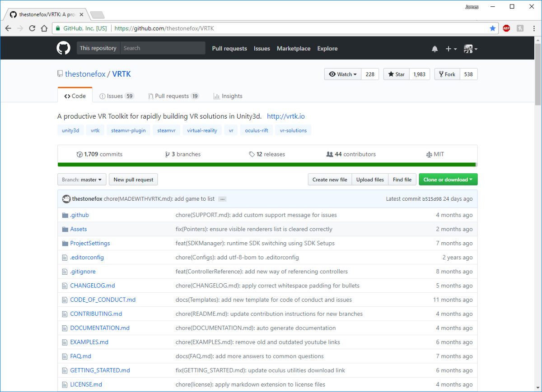The image size is (542, 392).
Task: Click the MIT license scales icon
Action: pos(429,154)
